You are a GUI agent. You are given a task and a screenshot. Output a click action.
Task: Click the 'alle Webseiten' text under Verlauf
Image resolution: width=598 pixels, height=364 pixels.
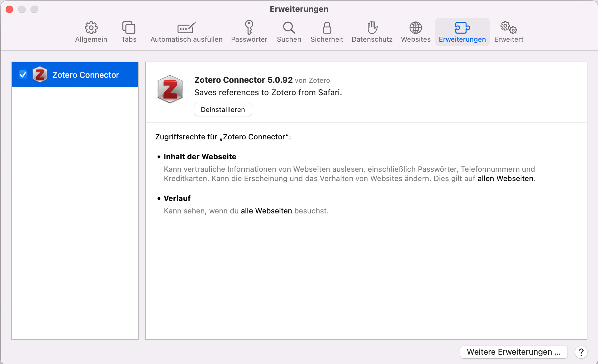point(266,211)
